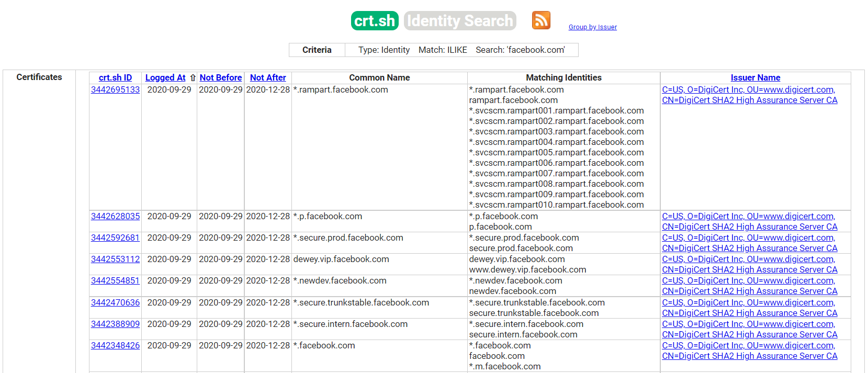Select identity *.svcscm.rampart007.rampart.facebook.com
Image resolution: width=868 pixels, height=373 pixels.
point(557,173)
